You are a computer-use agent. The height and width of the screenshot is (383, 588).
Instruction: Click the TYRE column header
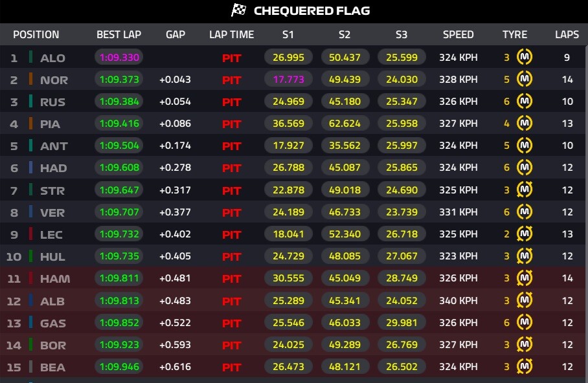coord(515,35)
